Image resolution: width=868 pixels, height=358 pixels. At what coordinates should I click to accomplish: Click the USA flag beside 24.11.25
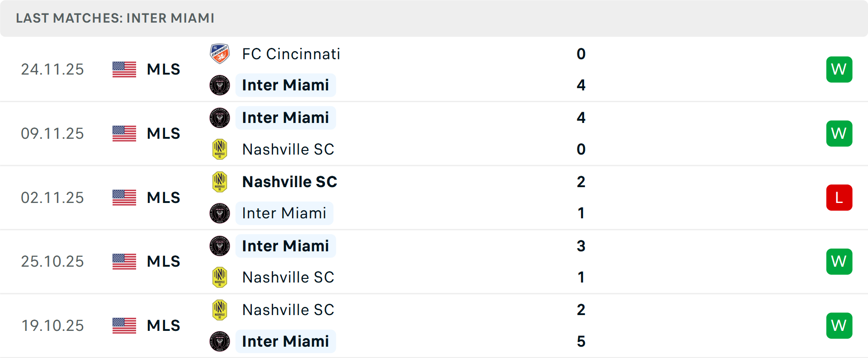click(x=124, y=70)
